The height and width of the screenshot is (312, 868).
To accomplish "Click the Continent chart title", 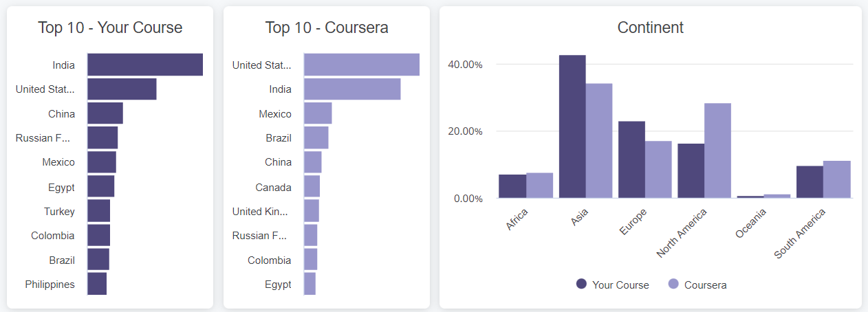I will [651, 27].
